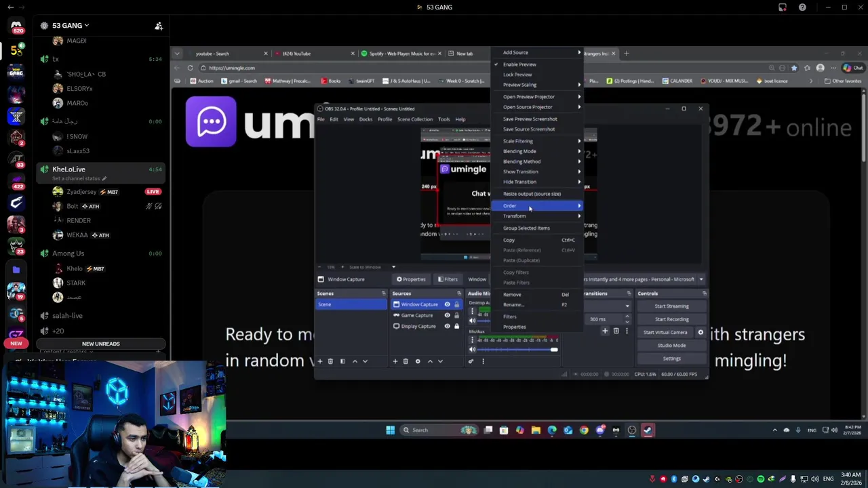Screen dimensions: 868x488
Task: Open scene filters icon in Scenes panel
Action: (342, 361)
